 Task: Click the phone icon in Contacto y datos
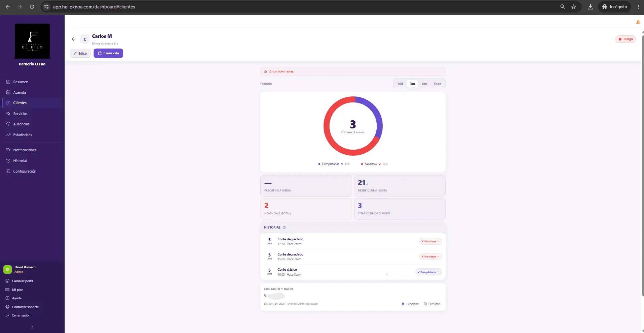pos(266,296)
